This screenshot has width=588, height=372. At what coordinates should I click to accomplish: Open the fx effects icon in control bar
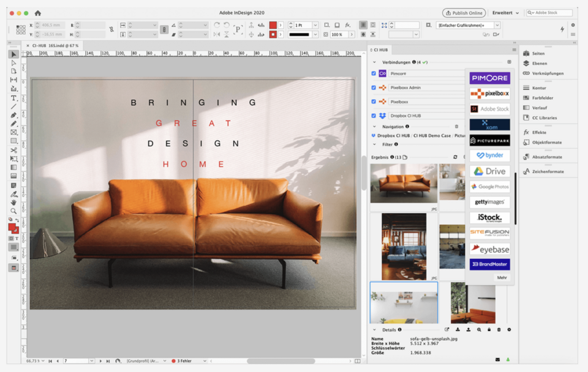pos(348,25)
